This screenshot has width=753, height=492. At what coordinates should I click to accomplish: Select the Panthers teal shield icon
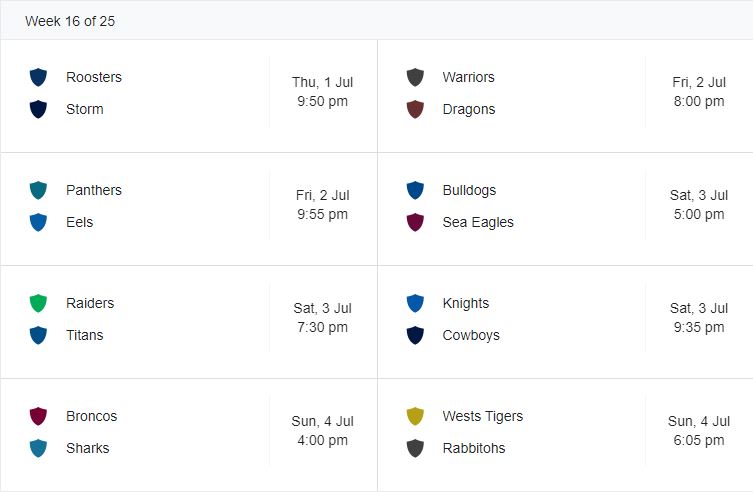click(x=39, y=190)
